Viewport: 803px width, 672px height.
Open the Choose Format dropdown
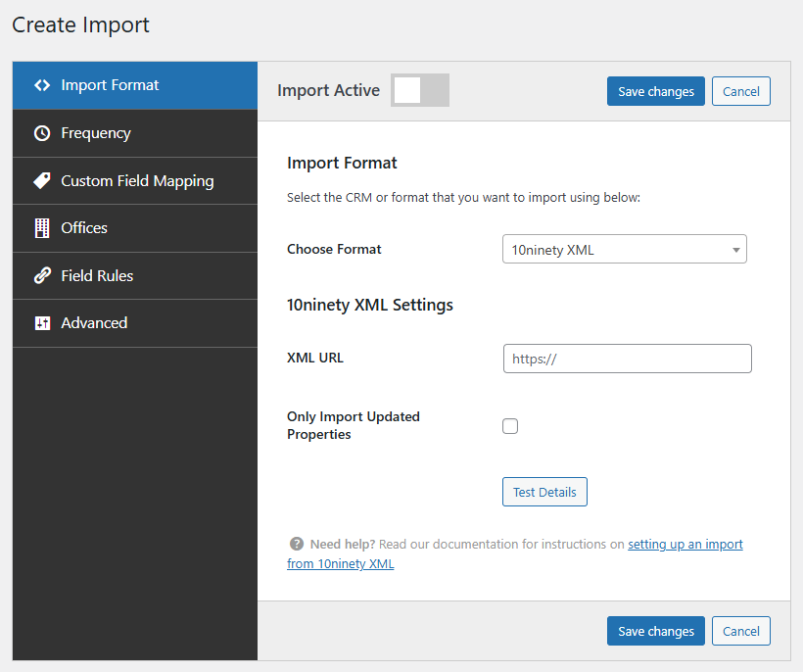pos(624,250)
